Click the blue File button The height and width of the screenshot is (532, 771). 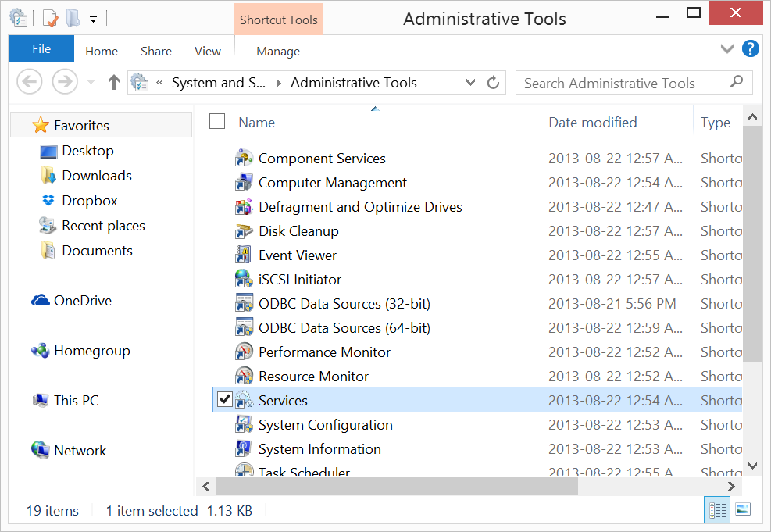pos(41,49)
